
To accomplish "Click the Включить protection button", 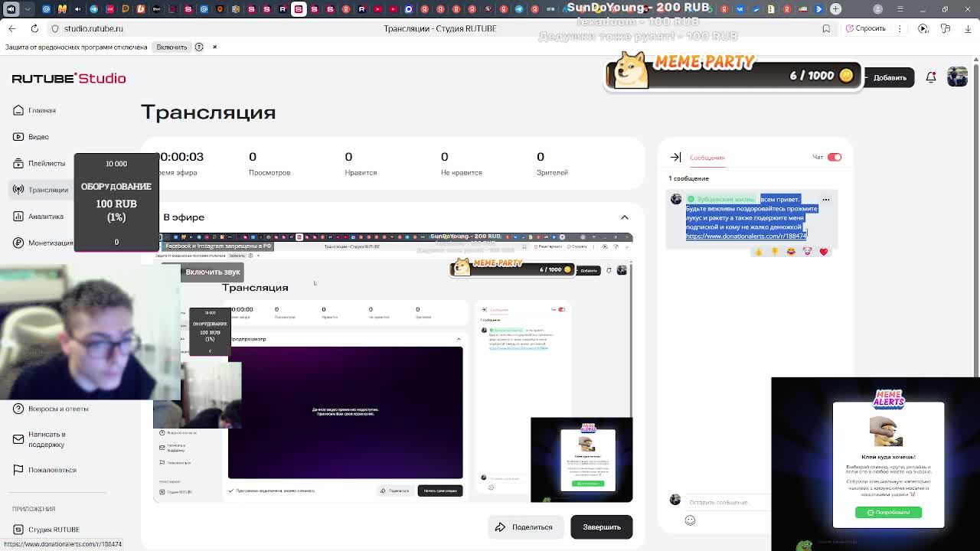I will tap(171, 47).
